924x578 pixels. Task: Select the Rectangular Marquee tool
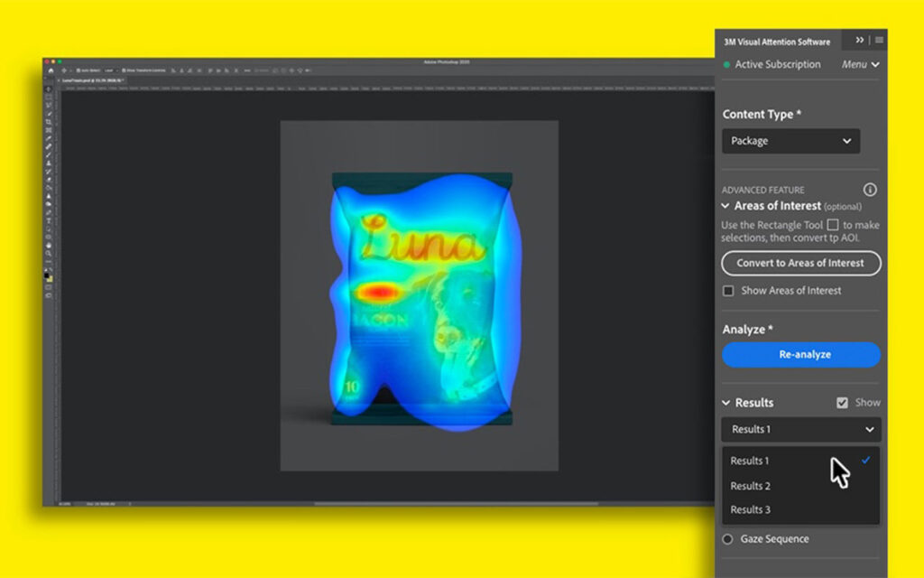coord(49,97)
